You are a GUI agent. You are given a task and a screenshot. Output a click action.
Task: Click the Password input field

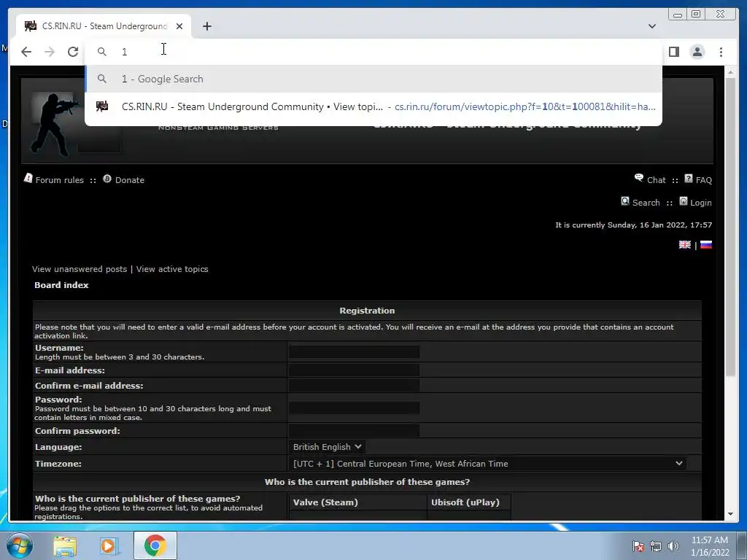[354, 408]
